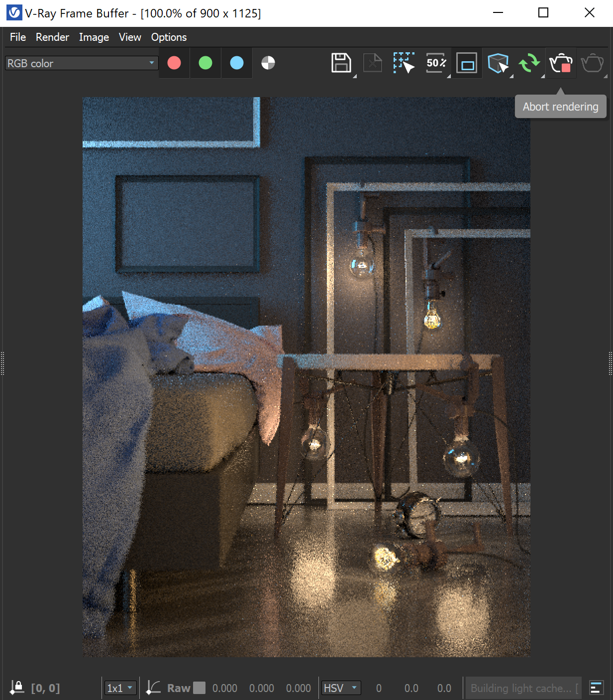Click the Building light cache progress bar
613x700 pixels.
(x=523, y=688)
